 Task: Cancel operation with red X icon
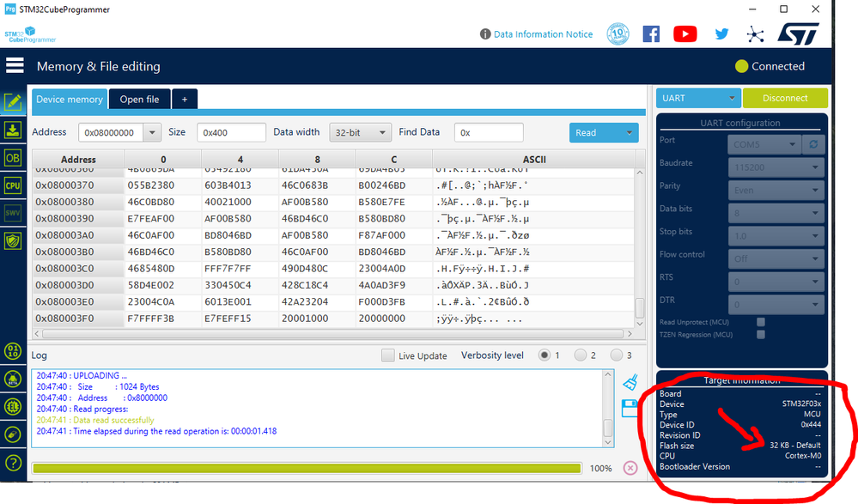click(x=630, y=468)
